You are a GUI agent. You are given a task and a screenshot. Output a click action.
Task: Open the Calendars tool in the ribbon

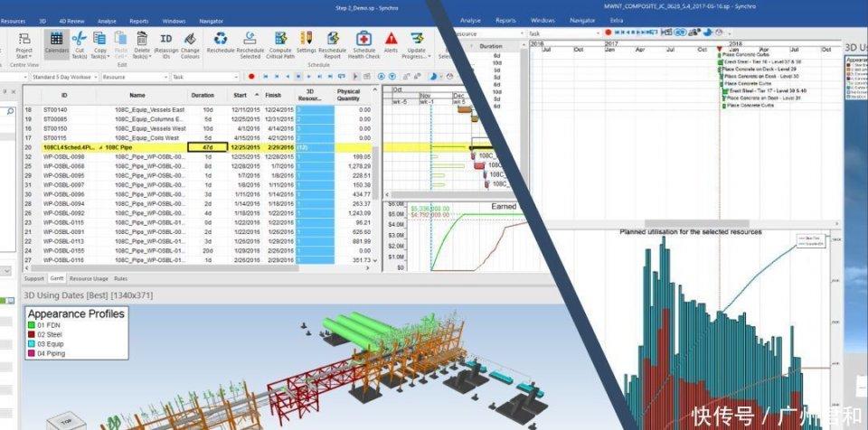click(56, 44)
